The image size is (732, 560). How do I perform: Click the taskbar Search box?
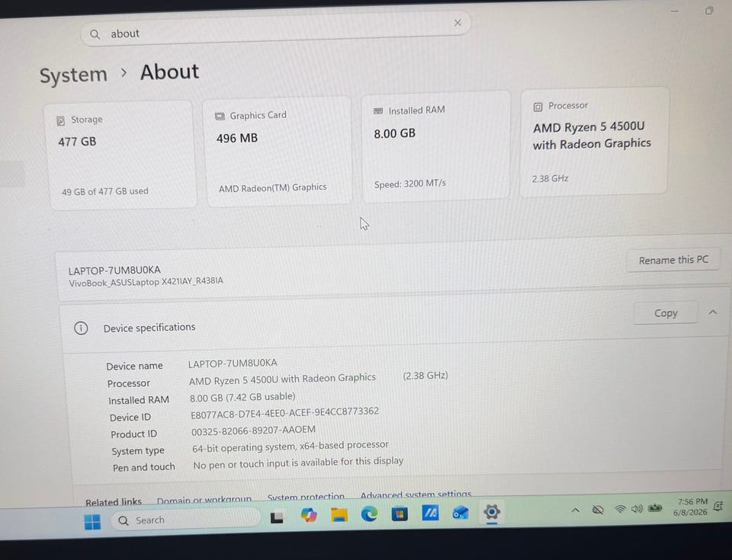185,519
